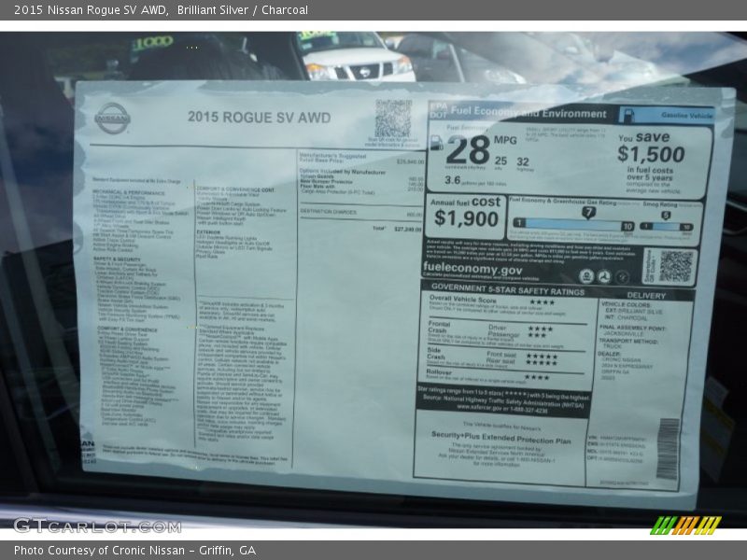Click the '28' combined MPG figure
The image size is (747, 560).
pyautogui.click(x=468, y=150)
